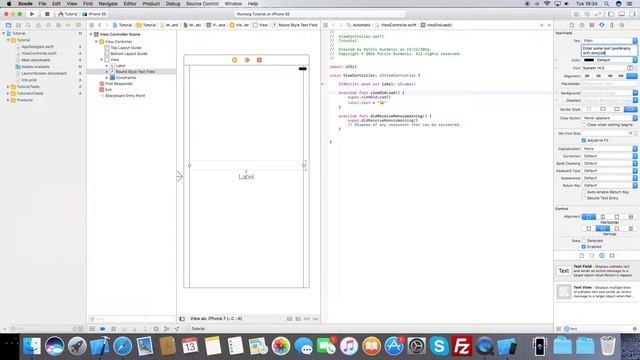Open the Source Control menu

202,4
